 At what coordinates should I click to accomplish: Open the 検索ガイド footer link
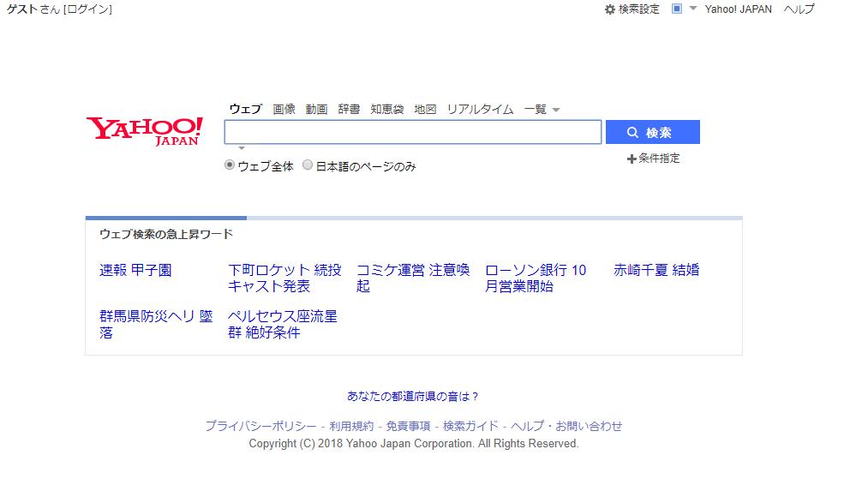click(470, 426)
